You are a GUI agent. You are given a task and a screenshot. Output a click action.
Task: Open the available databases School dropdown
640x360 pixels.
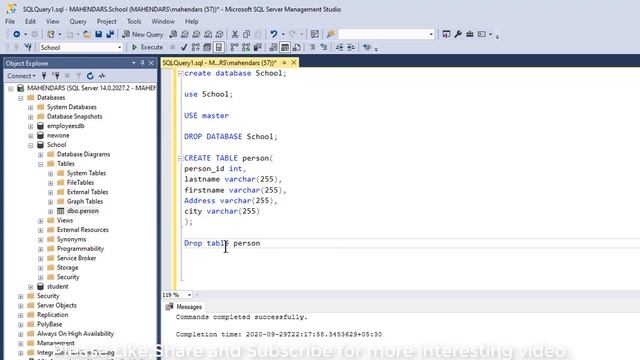pyautogui.click(x=119, y=48)
